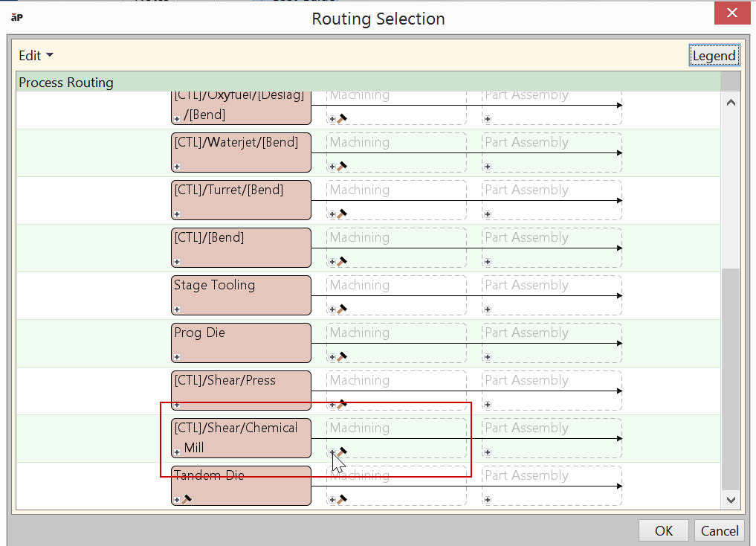Viewport: 756px width, 546px height.
Task: Click hammer icon in Prog Die row Machining box
Action: point(342,356)
